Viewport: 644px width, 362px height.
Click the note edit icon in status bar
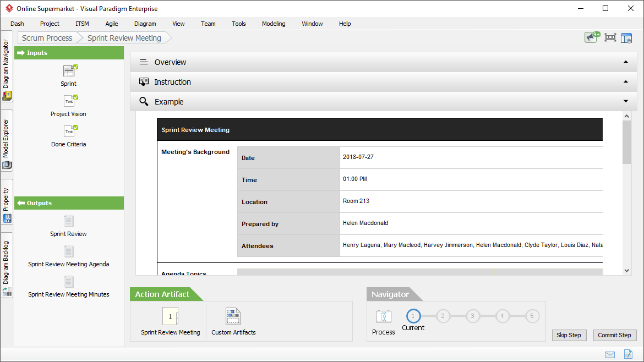(x=628, y=354)
